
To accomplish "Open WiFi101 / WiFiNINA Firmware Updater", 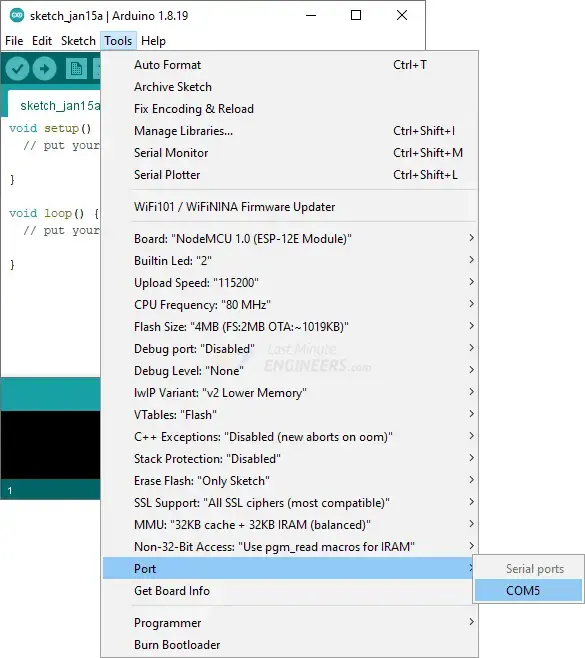I will coord(290,207).
